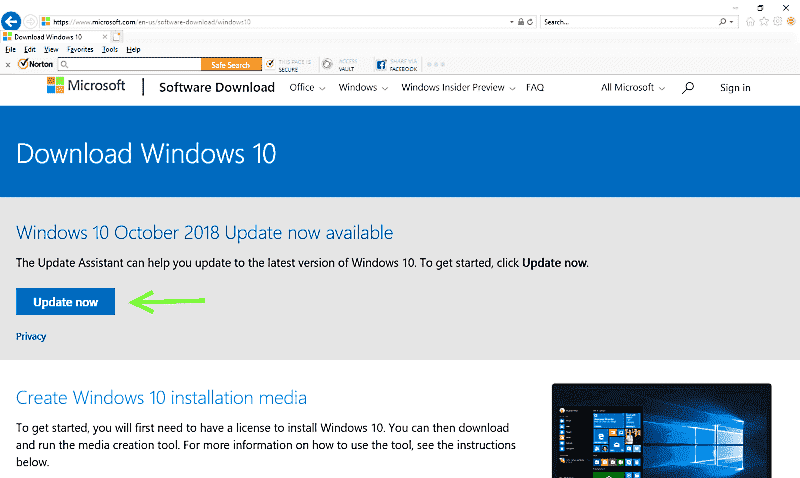This screenshot has width=800, height=478.
Task: Click the Windows 10 laptop promotional image
Action: click(x=662, y=431)
